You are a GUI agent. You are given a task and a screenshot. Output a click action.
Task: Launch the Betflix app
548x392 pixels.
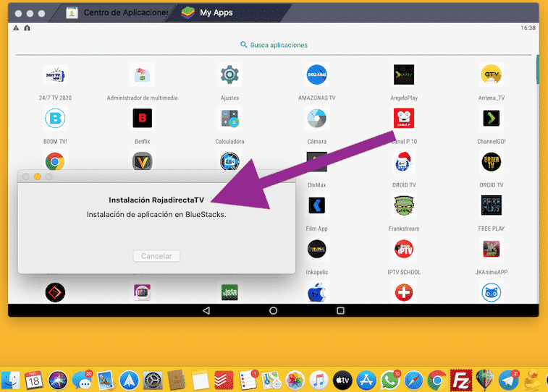[142, 119]
